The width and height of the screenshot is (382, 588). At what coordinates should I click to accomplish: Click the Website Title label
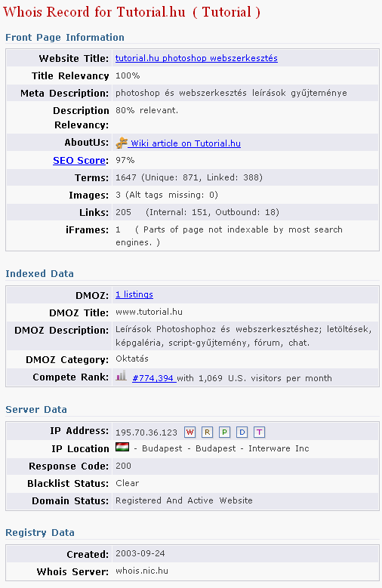[x=73, y=59]
